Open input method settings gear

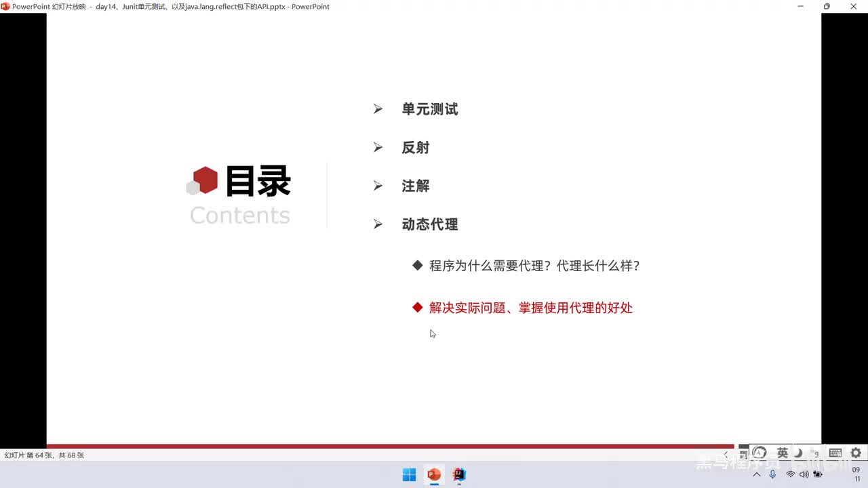856,453
